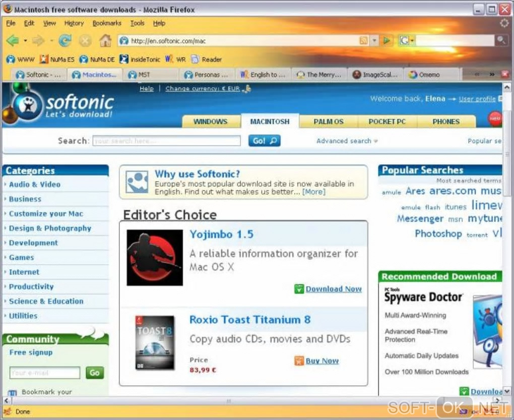Click the Softonic search input field
Viewport: 514px width, 420px height.
click(166, 141)
